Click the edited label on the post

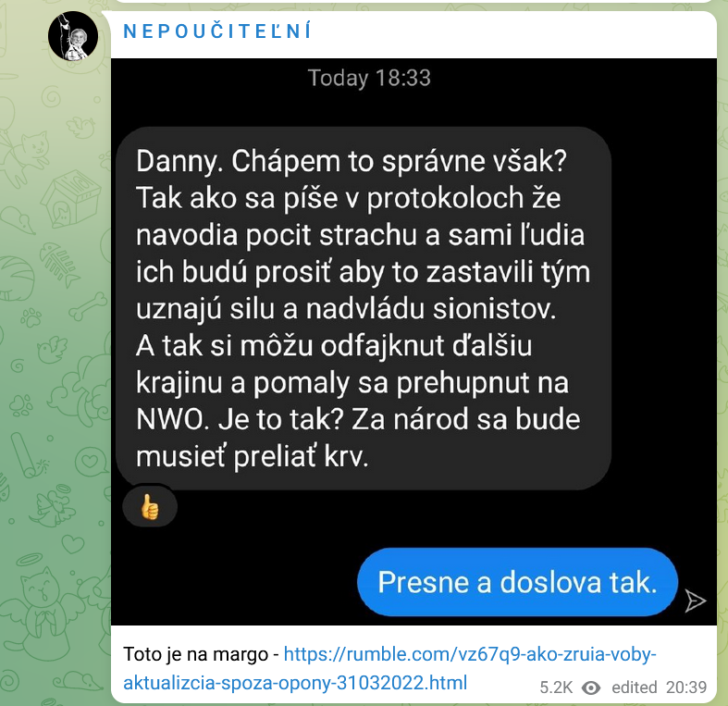635,687
